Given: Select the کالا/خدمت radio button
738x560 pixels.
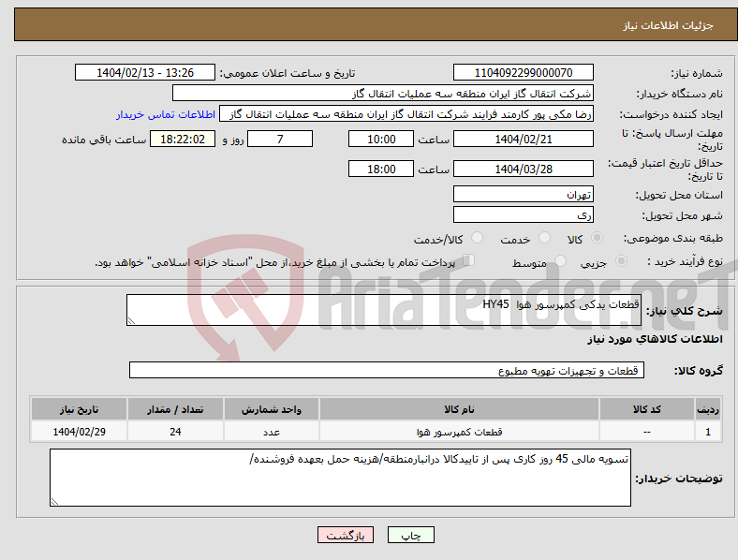Looking at the screenshot, I should coord(478,238).
